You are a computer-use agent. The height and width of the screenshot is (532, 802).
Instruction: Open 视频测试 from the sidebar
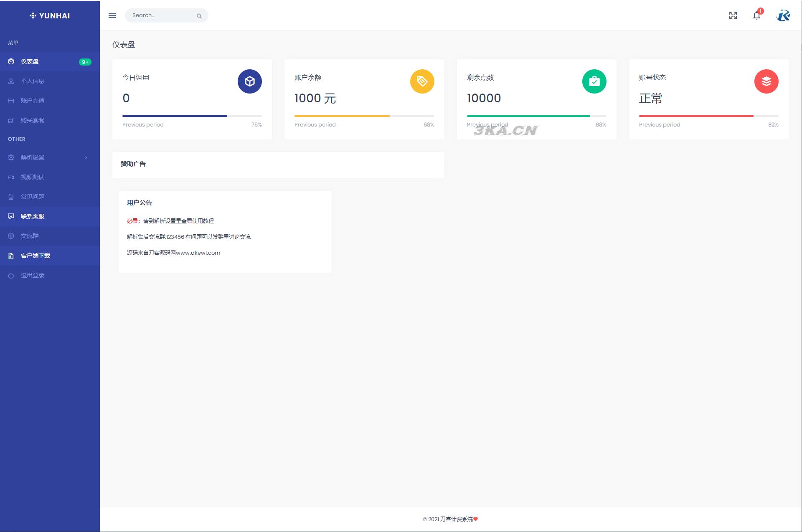click(x=33, y=177)
